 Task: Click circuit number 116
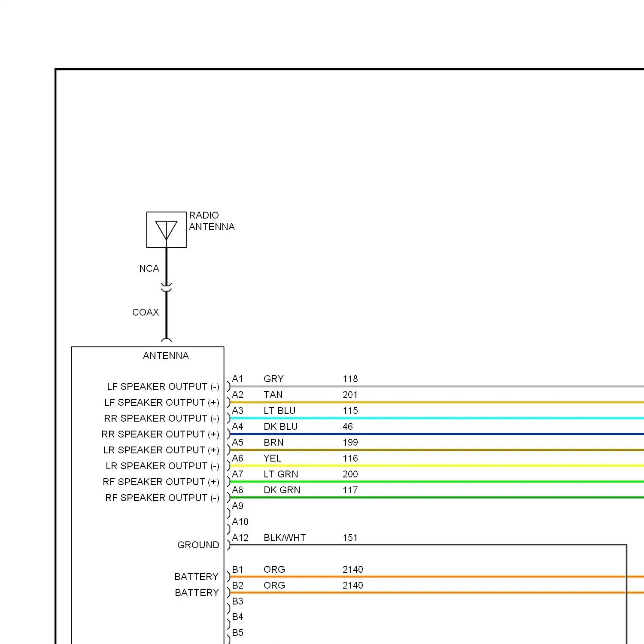(350, 459)
